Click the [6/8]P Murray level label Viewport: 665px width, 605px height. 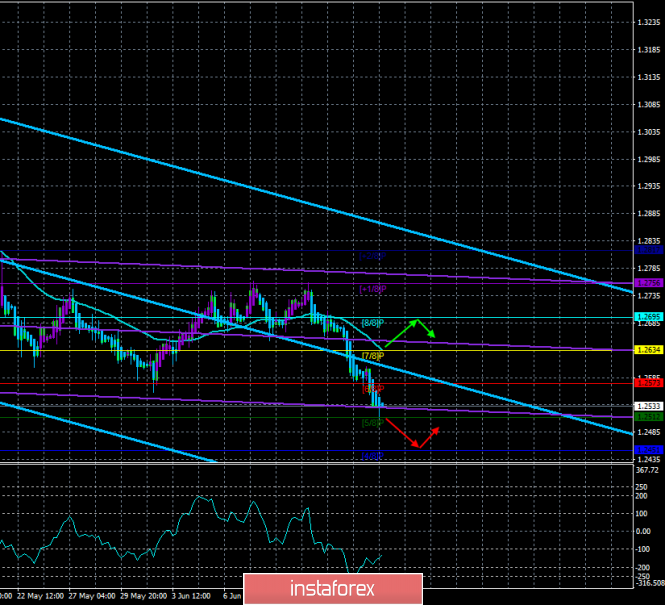[x=373, y=389]
